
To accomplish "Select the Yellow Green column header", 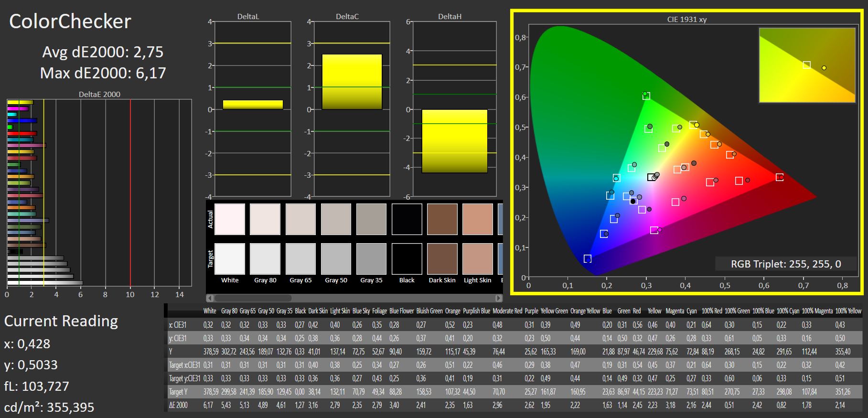I will coord(554,311).
